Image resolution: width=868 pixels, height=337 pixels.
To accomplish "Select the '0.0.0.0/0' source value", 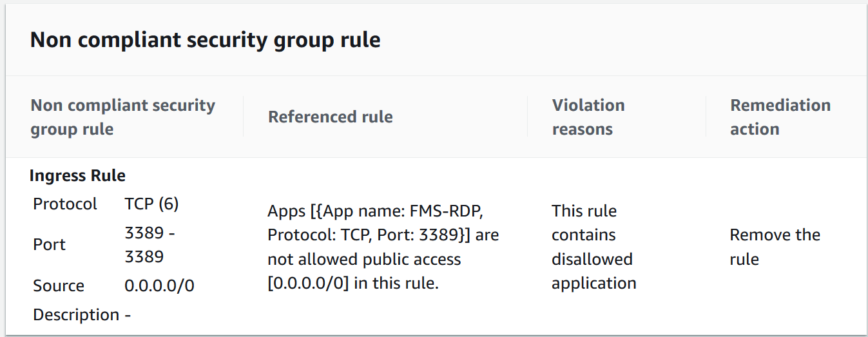I will click(x=159, y=285).
